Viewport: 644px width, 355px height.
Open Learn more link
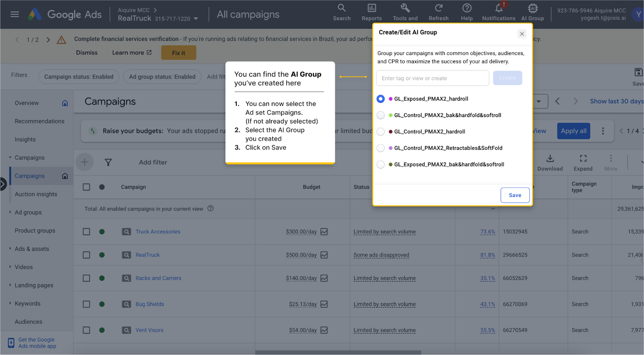[132, 53]
